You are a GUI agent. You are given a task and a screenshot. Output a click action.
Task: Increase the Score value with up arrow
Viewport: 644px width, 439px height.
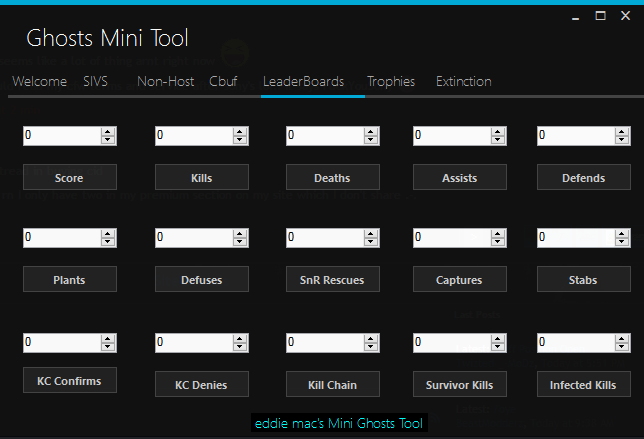108,131
